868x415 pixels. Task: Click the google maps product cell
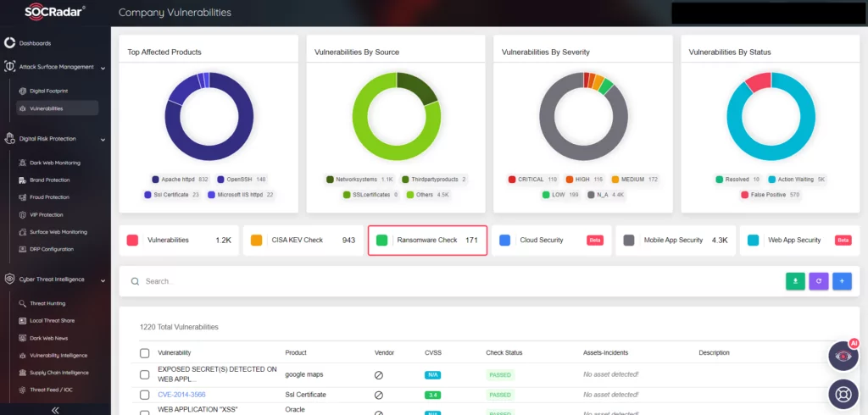(304, 374)
